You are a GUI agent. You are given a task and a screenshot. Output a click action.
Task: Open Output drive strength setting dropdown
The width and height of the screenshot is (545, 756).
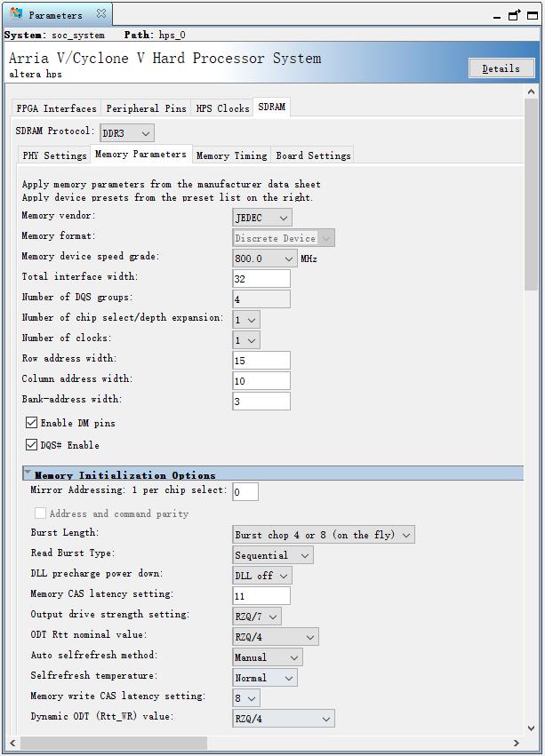pos(257,617)
